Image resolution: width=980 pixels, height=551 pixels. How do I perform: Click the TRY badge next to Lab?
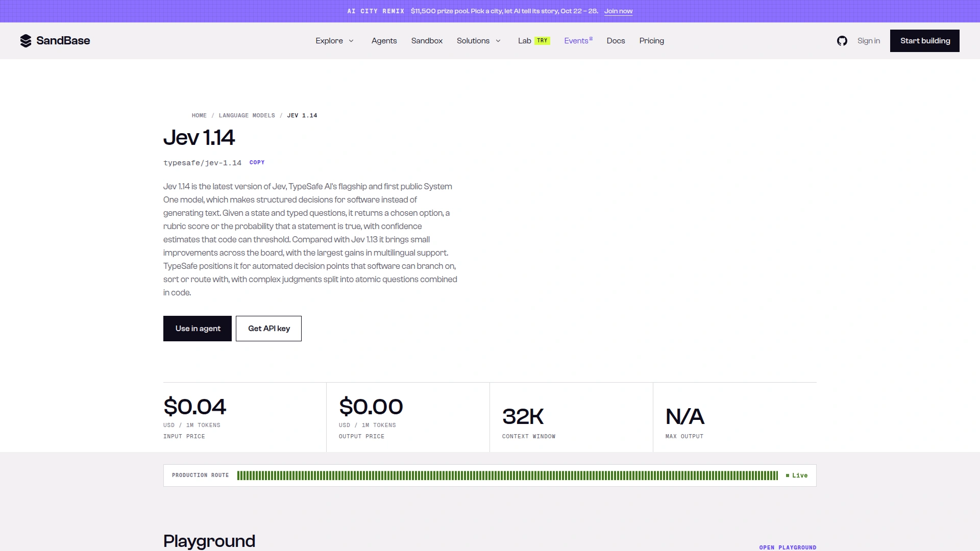[x=542, y=41]
